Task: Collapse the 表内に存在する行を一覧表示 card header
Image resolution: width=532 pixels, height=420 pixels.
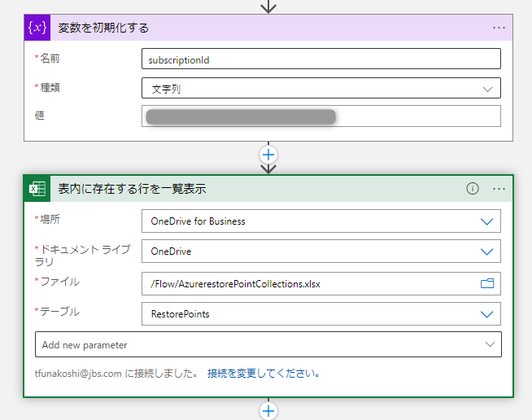Action: pos(268,189)
